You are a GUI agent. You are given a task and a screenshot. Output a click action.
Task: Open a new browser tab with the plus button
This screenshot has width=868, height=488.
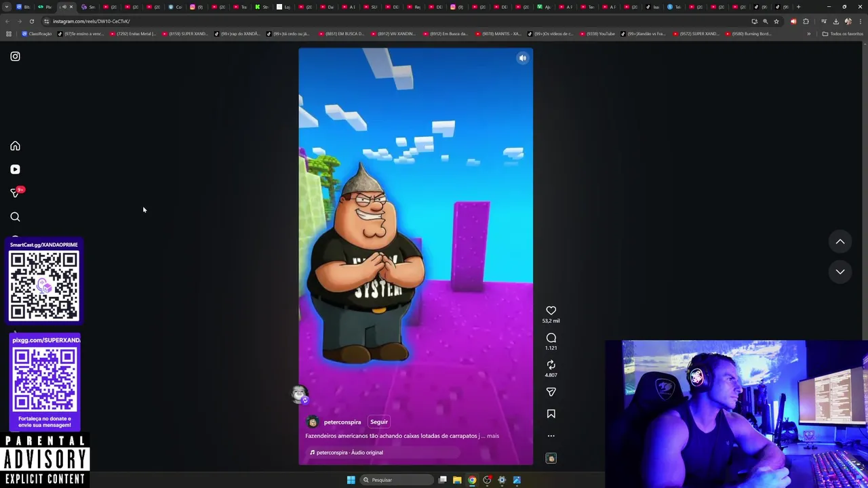point(798,7)
